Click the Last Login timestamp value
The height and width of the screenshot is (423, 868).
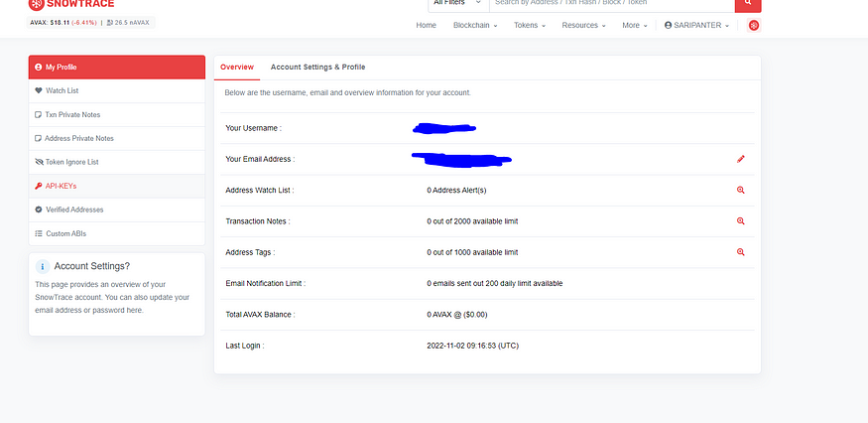pyautogui.click(x=473, y=346)
